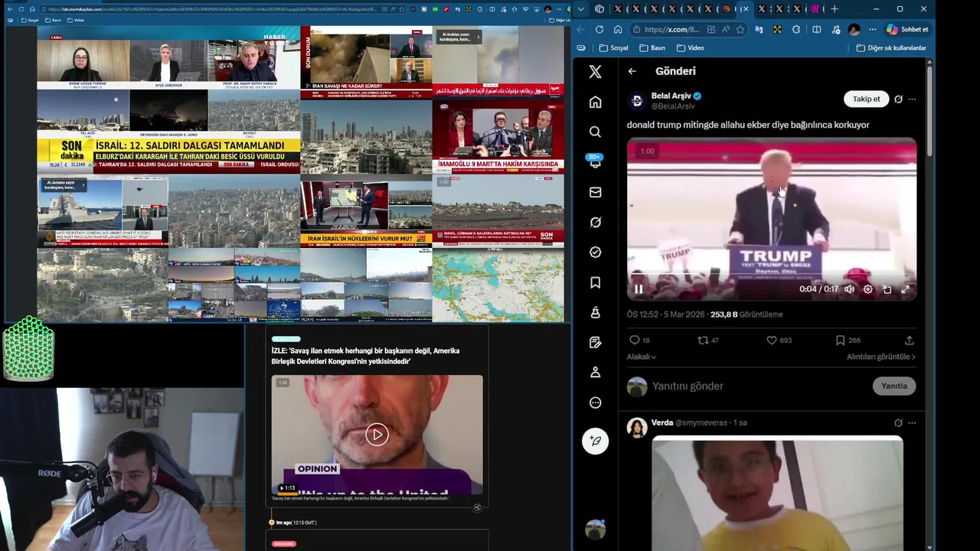The image size is (980, 551).
Task: Open the workspaces icon in the right browser tab bar
Action: pyautogui.click(x=599, y=9)
